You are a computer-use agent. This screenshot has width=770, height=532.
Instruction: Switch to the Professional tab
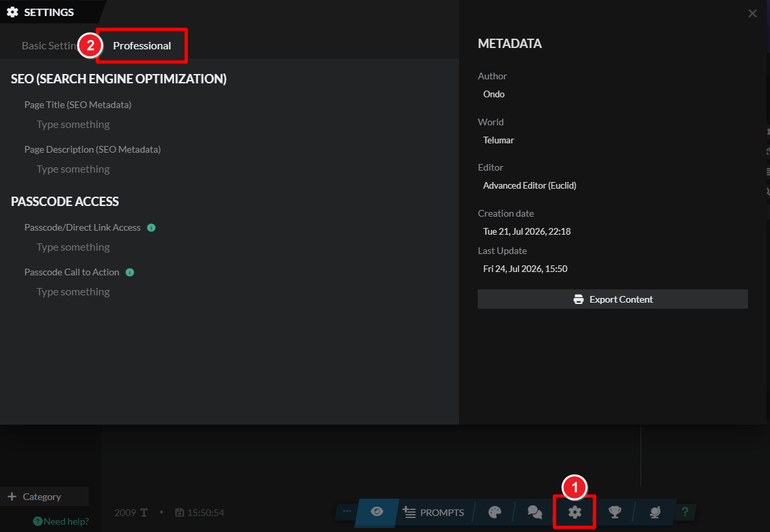pos(142,45)
